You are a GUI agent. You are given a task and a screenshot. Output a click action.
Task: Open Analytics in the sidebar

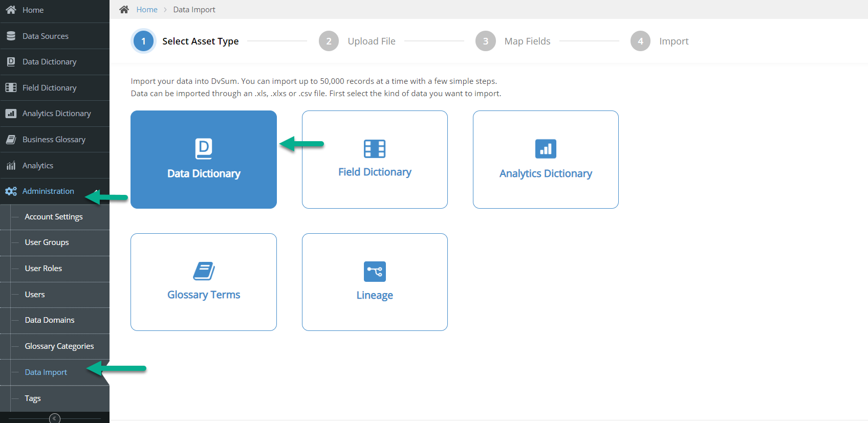(55, 165)
